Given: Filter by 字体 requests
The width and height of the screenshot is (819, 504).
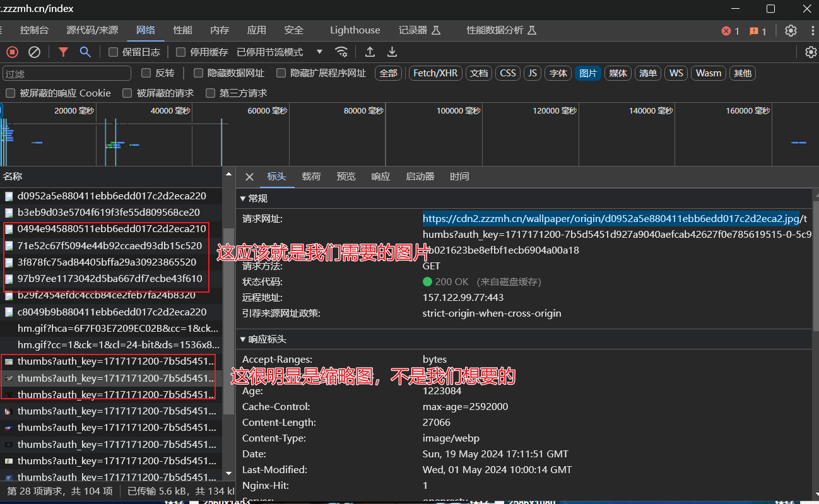Looking at the screenshot, I should tap(558, 73).
